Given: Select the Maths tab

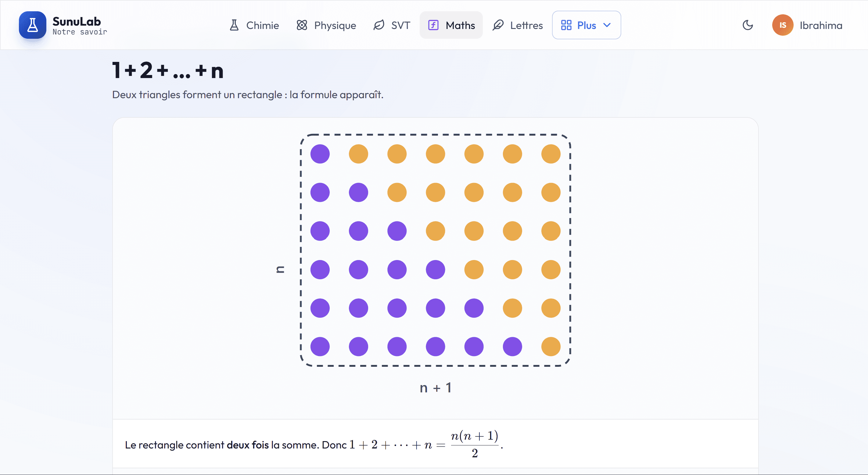Looking at the screenshot, I should [x=451, y=25].
